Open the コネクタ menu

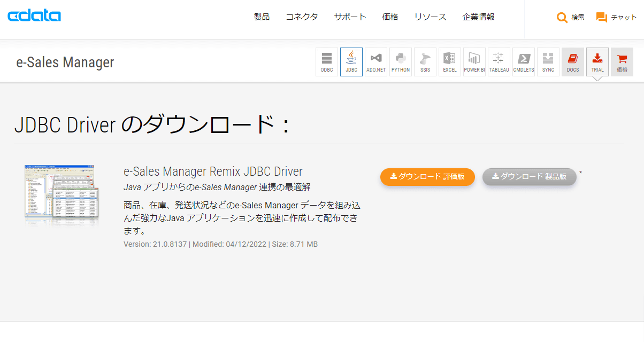302,17
